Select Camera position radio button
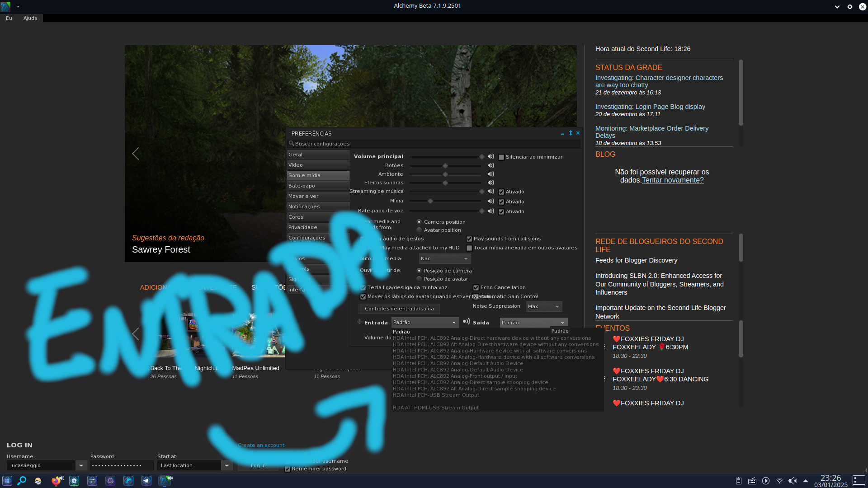 (419, 222)
